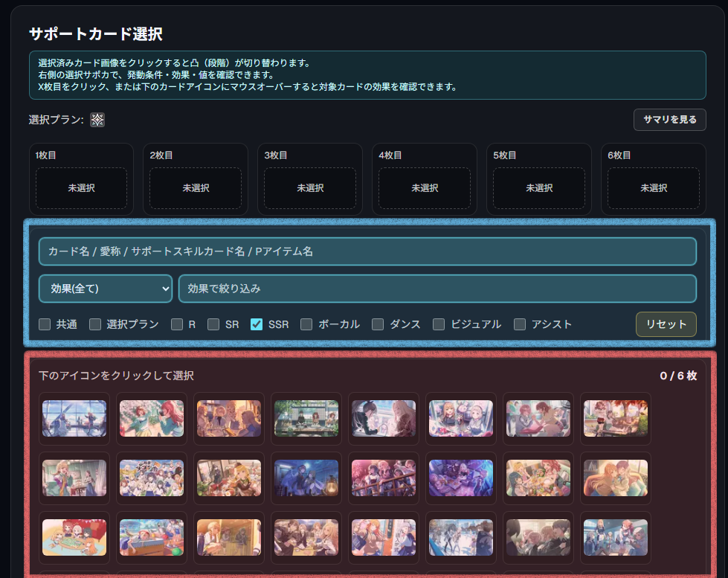This screenshot has width=728, height=578.
Task: Open the 効果(全て) dropdown
Action: pyautogui.click(x=105, y=289)
